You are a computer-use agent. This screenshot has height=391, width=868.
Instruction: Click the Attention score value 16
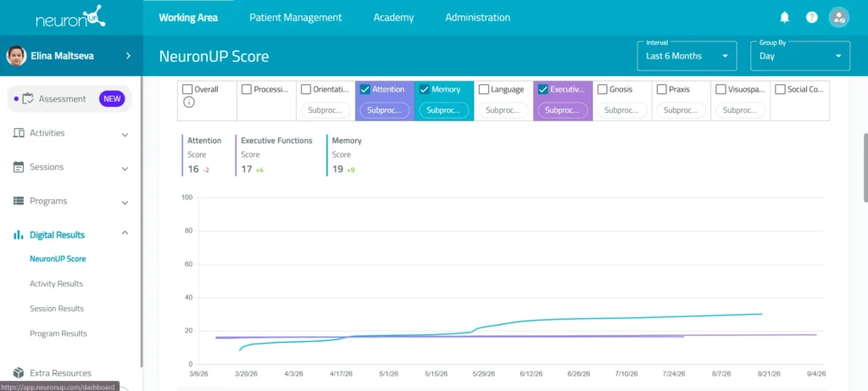(192, 170)
